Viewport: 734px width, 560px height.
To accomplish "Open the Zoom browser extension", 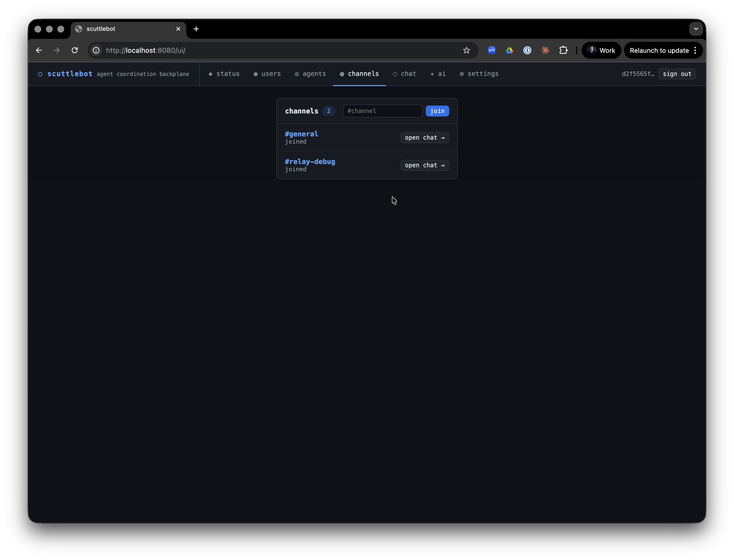I will pos(491,50).
